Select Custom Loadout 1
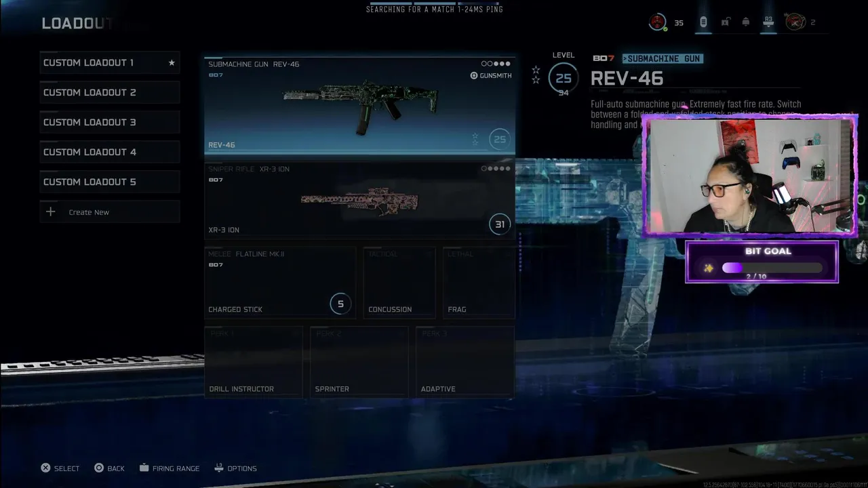Screen dimensions: 868x488 pos(110,63)
